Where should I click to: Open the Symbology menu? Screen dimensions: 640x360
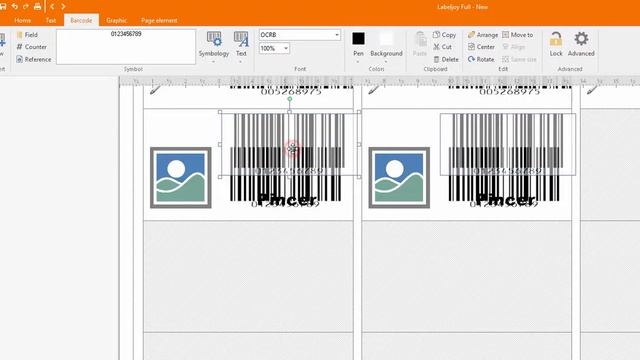click(214, 46)
